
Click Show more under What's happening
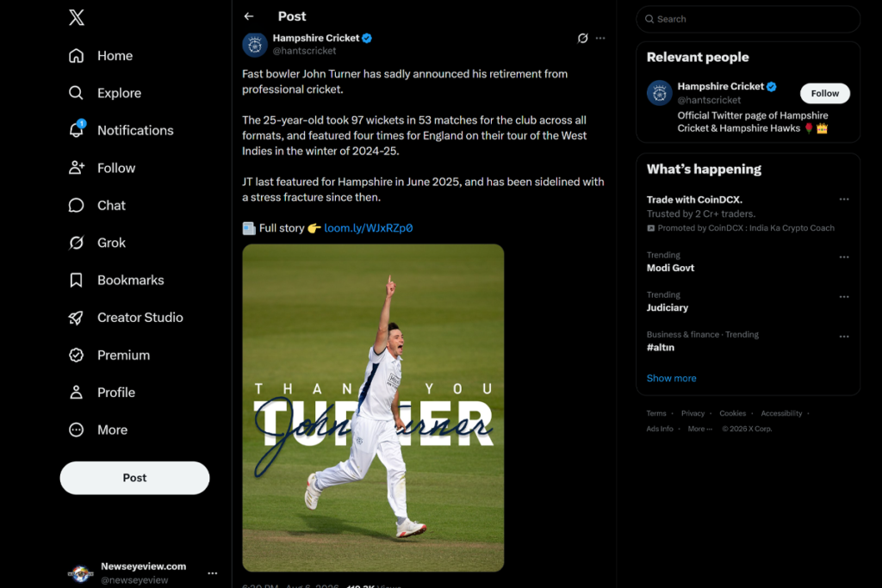[671, 378]
